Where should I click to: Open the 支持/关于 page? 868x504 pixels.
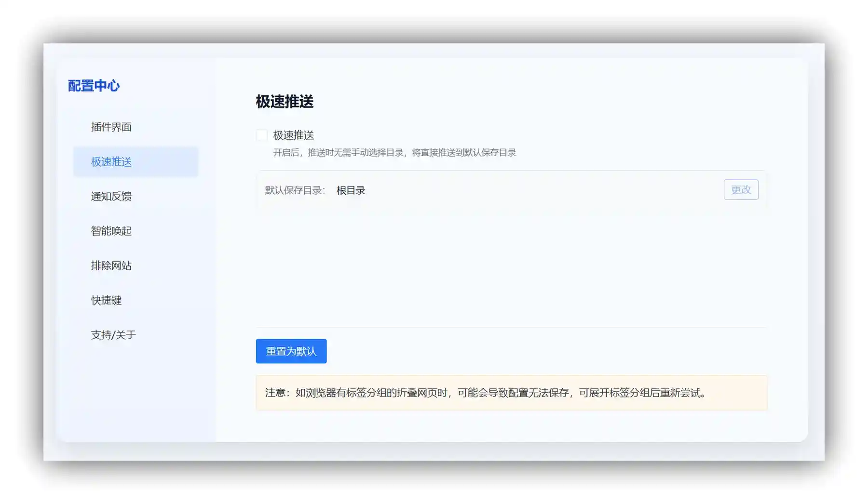coord(113,335)
